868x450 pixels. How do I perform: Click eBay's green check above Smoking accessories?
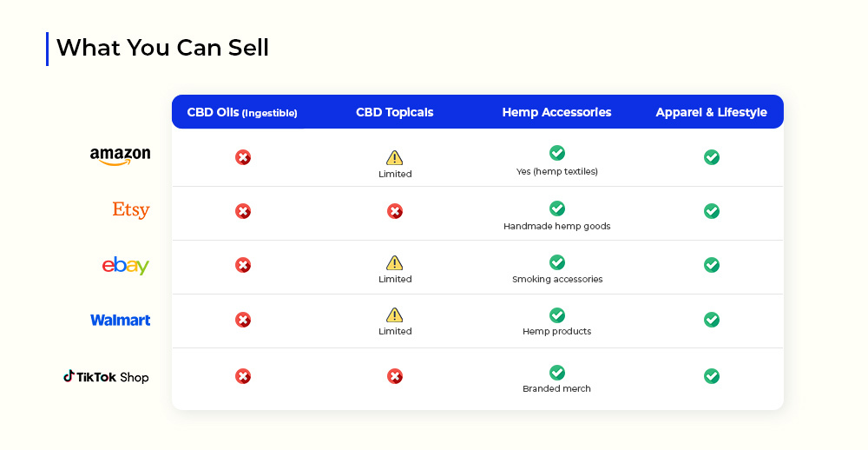(557, 262)
